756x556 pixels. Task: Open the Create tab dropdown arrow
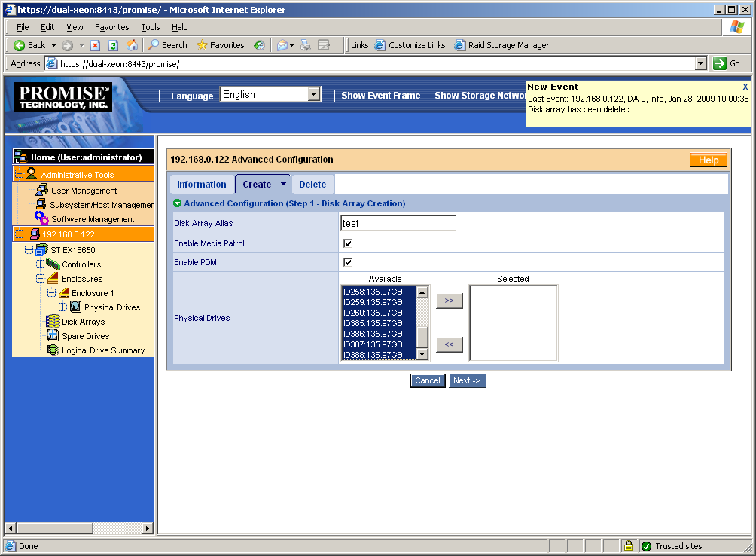pyautogui.click(x=282, y=183)
